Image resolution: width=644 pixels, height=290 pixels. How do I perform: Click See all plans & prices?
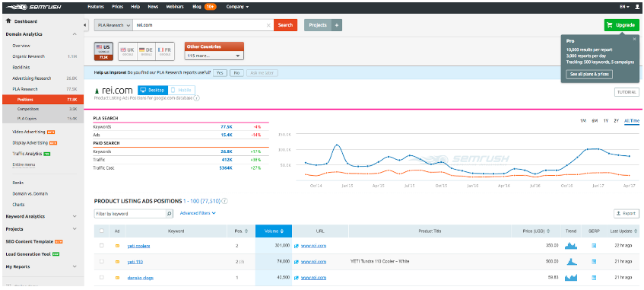coord(589,75)
